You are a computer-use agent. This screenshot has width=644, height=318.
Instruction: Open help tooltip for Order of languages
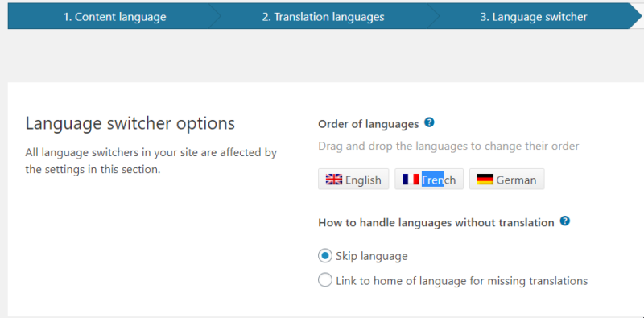pyautogui.click(x=429, y=122)
